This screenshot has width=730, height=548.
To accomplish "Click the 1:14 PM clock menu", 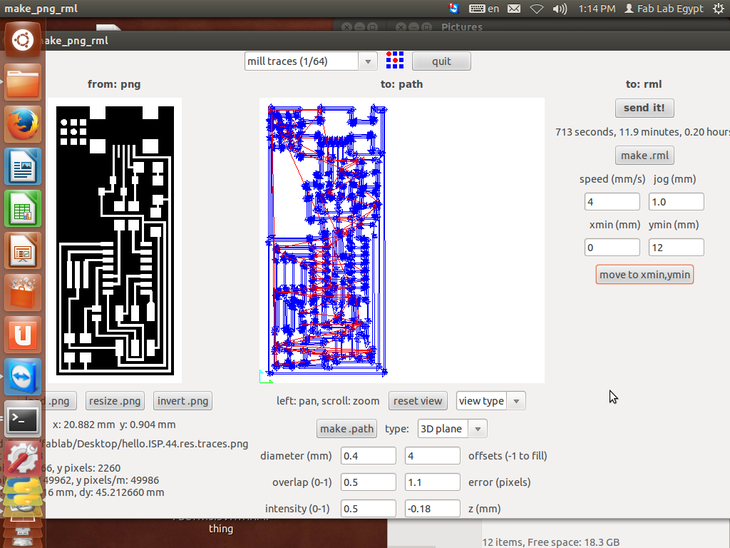I will coord(596,8).
